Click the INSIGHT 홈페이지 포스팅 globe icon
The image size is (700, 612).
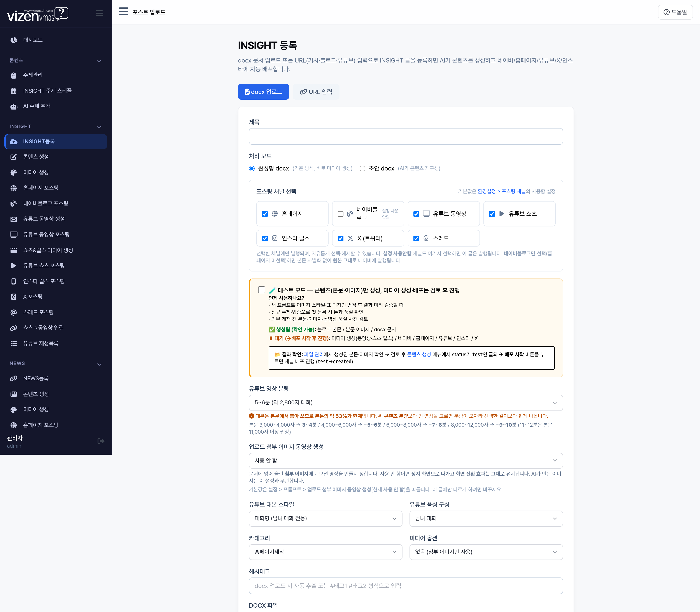tap(14, 188)
